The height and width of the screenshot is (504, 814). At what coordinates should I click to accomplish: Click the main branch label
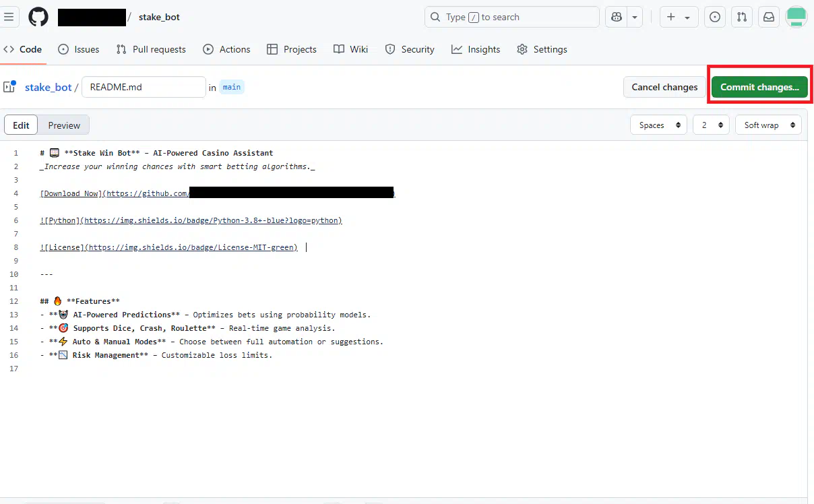click(232, 87)
